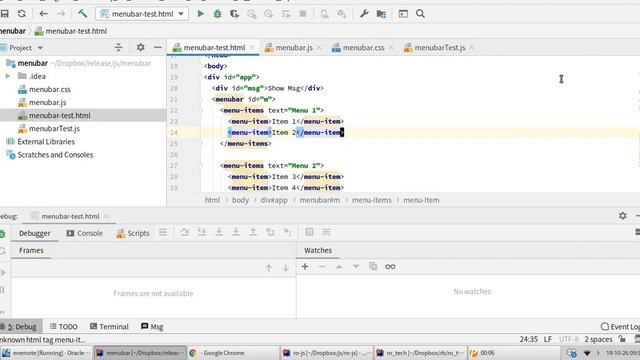Click the Run Anything window icon
Image resolution: width=640 pixels, height=360 pixels.
(x=403, y=13)
